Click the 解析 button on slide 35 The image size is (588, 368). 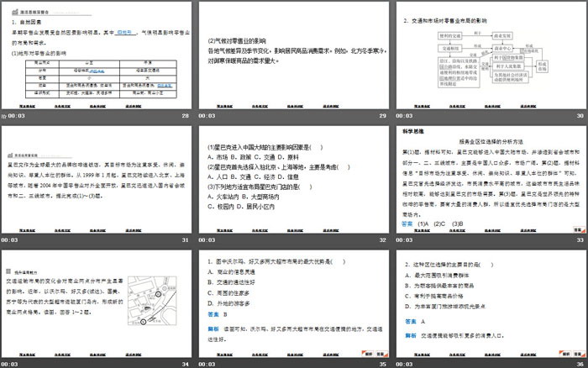tap(368, 354)
